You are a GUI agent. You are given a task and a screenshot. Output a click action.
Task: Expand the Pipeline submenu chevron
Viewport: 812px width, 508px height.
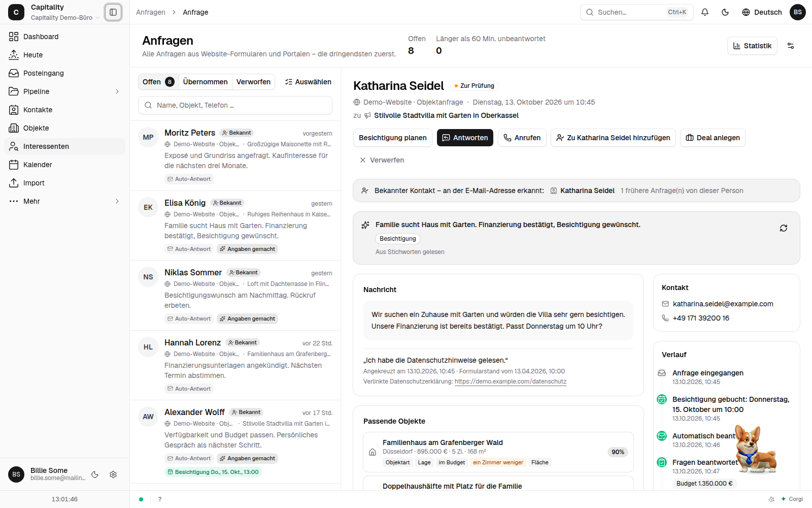click(117, 91)
